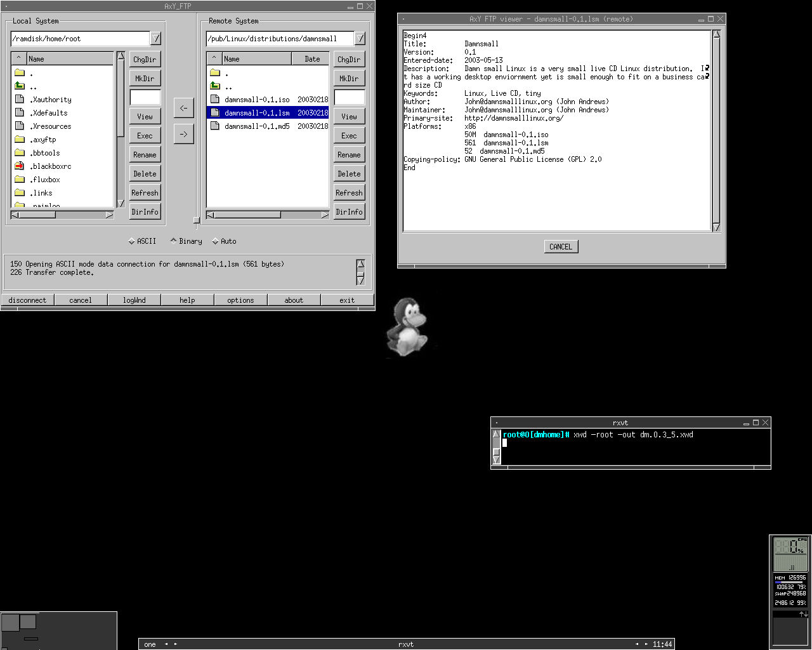Click the penguin desktop icon
812x650 pixels.
407,326
